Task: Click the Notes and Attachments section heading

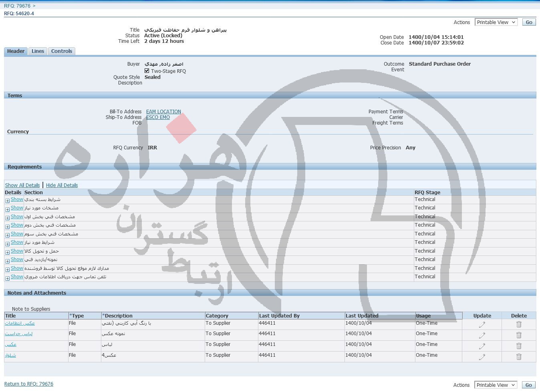Action: [37, 293]
